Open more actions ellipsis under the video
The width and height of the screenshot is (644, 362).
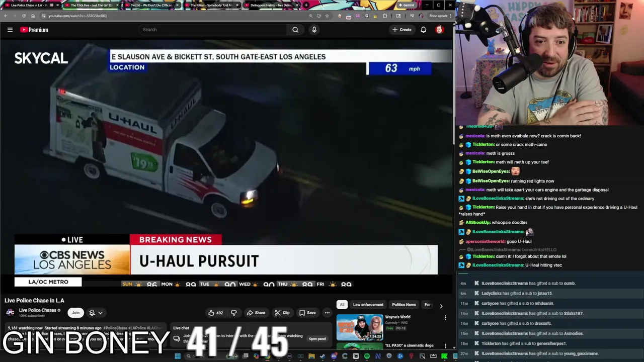(x=327, y=313)
